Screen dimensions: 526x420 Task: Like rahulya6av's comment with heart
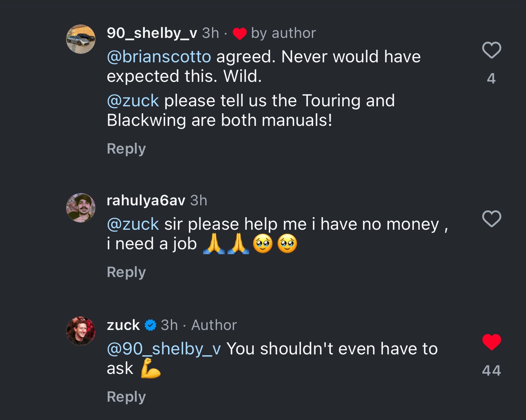click(x=491, y=219)
